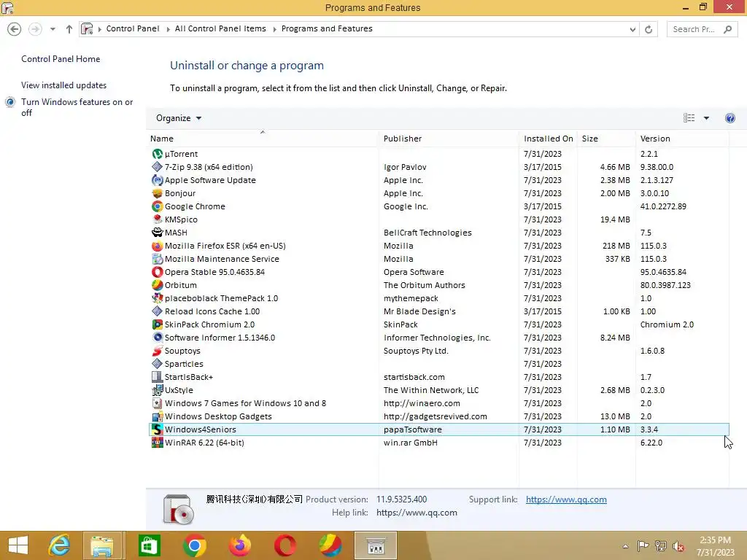Go up one level with up arrow
The width and height of the screenshot is (747, 560).
pos(69,29)
